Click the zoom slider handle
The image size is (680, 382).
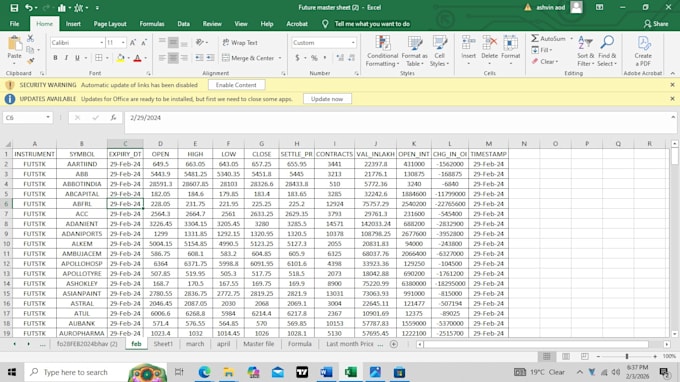pyautogui.click(x=627, y=356)
